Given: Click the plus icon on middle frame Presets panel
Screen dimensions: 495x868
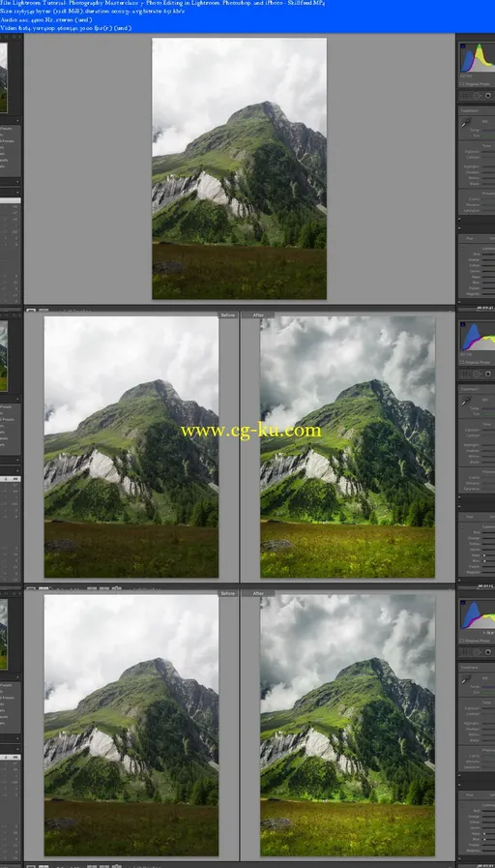Looking at the screenshot, I should coord(17,399).
